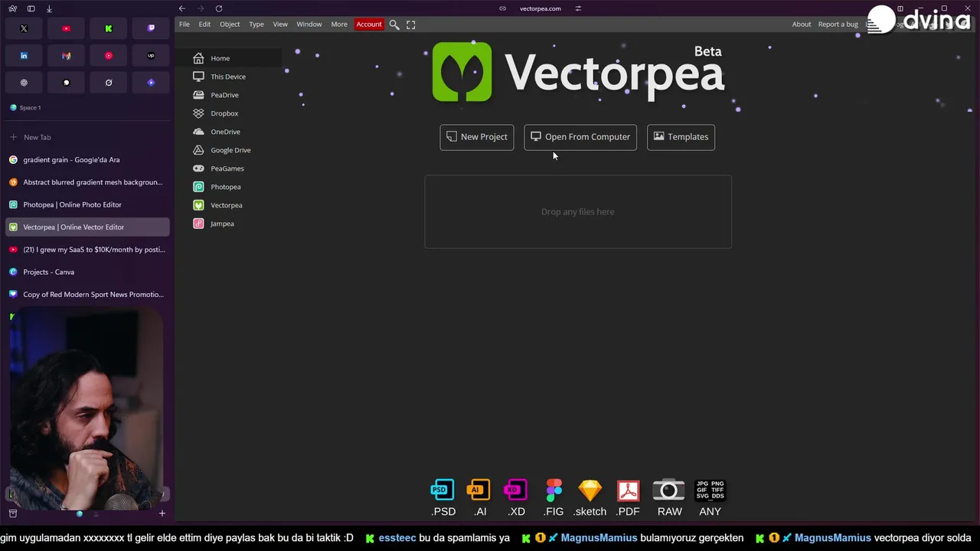The image size is (980, 551).
Task: Open the Edit menu
Action: [204, 24]
